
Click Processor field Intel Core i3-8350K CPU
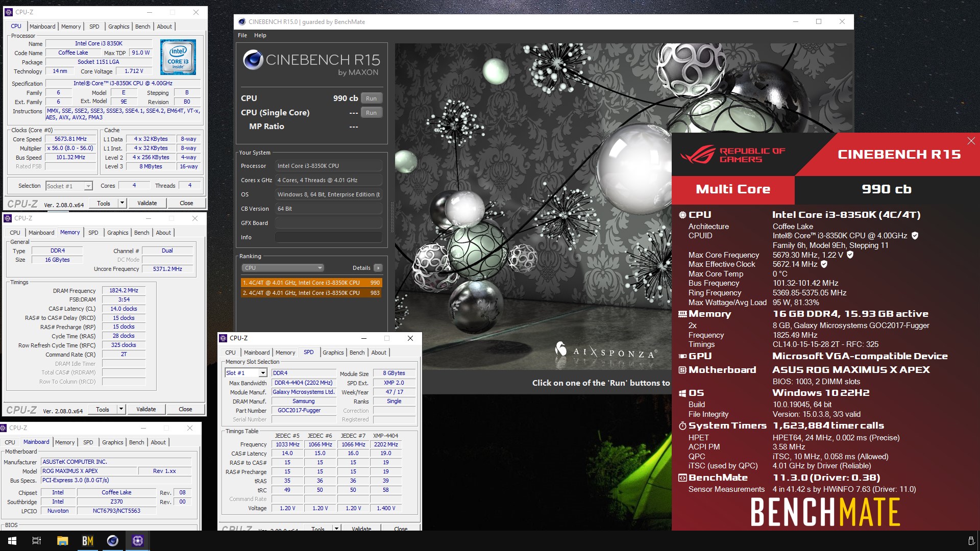(x=329, y=166)
